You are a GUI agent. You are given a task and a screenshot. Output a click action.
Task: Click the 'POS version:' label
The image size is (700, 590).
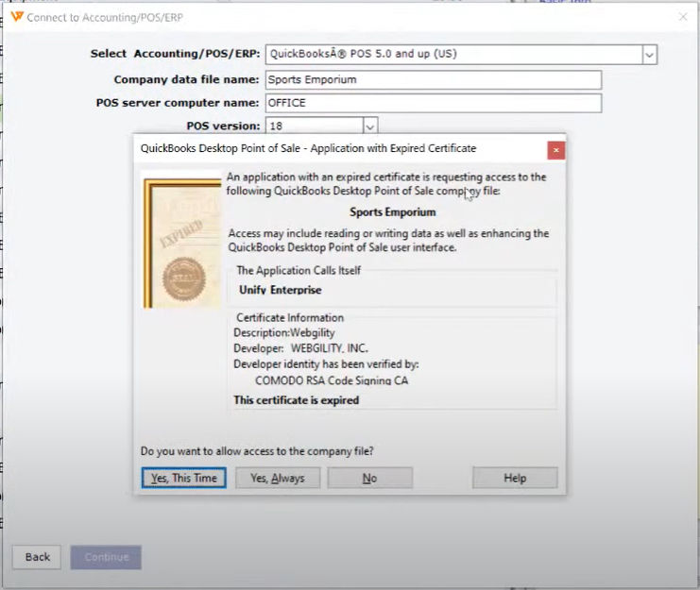pos(223,126)
